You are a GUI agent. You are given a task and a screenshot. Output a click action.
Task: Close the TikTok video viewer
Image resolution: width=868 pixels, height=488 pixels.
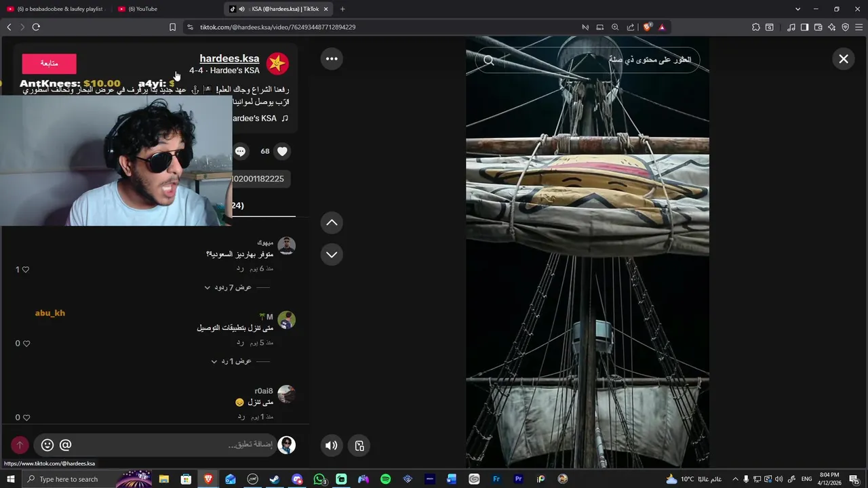pos(844,59)
